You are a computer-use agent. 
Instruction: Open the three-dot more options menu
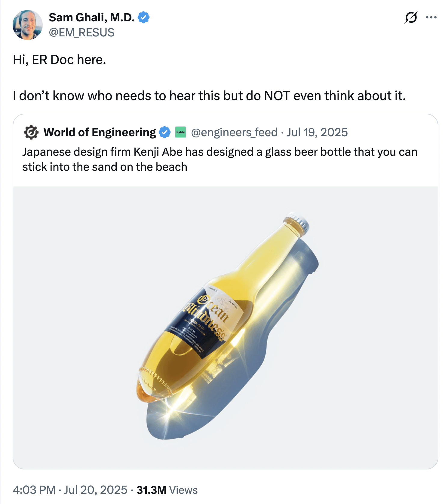431,17
